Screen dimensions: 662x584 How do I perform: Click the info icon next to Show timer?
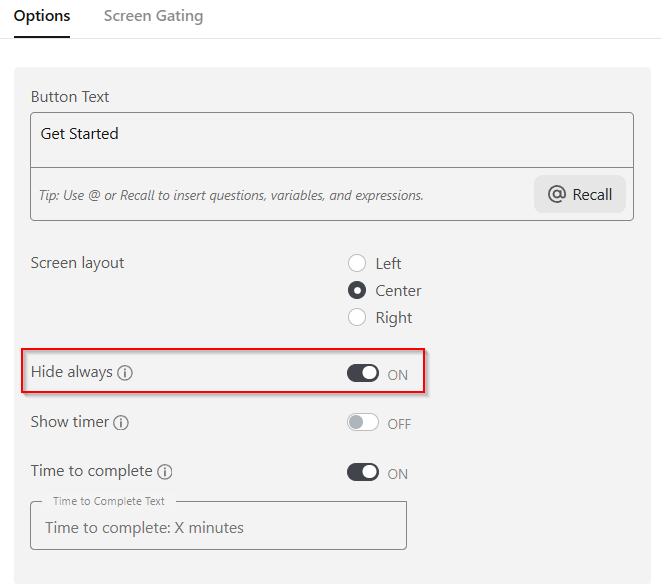point(121,423)
